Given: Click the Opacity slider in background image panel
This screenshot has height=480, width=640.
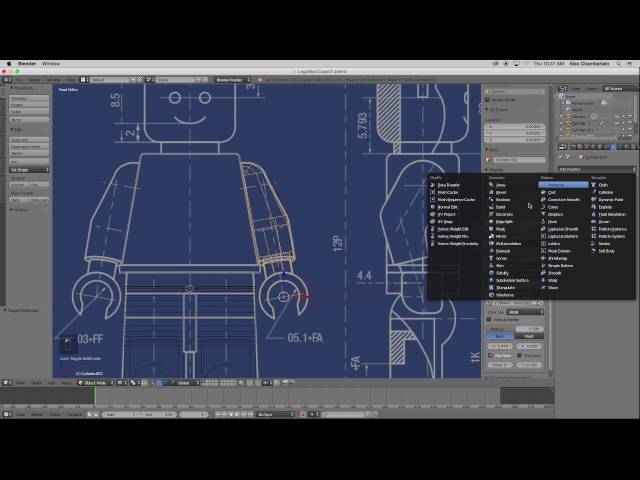Looking at the screenshot, I should pos(515,329).
